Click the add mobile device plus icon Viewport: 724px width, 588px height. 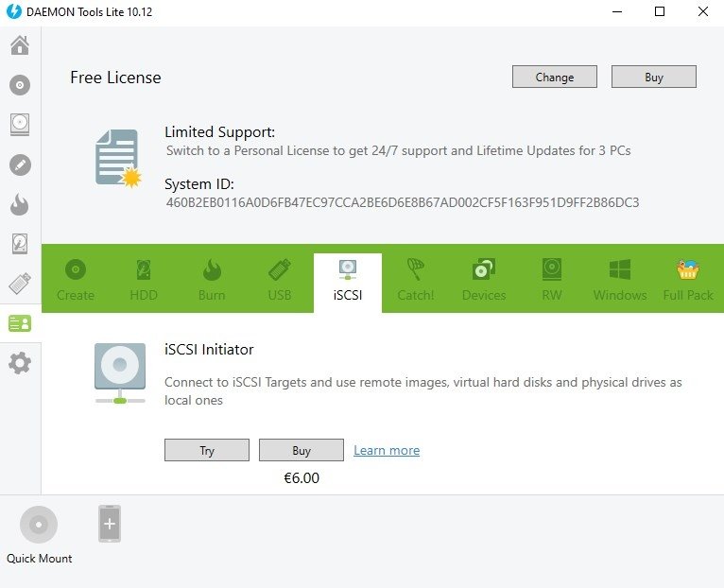110,524
